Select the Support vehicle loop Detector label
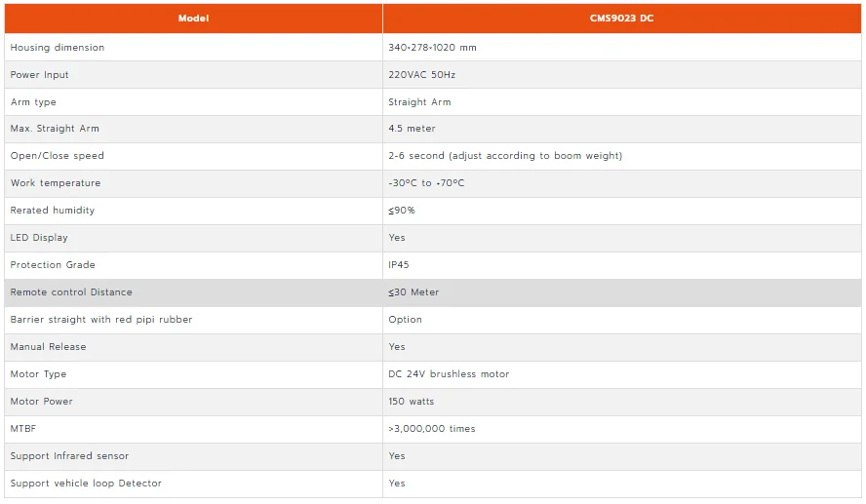The height and width of the screenshot is (504, 866). (x=86, y=484)
